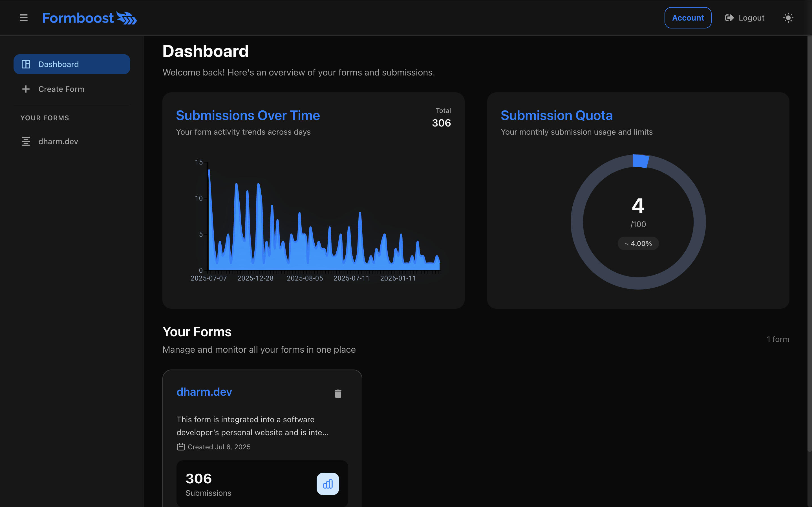This screenshot has width=812, height=507.
Task: Delete dharm.dev form with trash icon
Action: click(x=338, y=394)
